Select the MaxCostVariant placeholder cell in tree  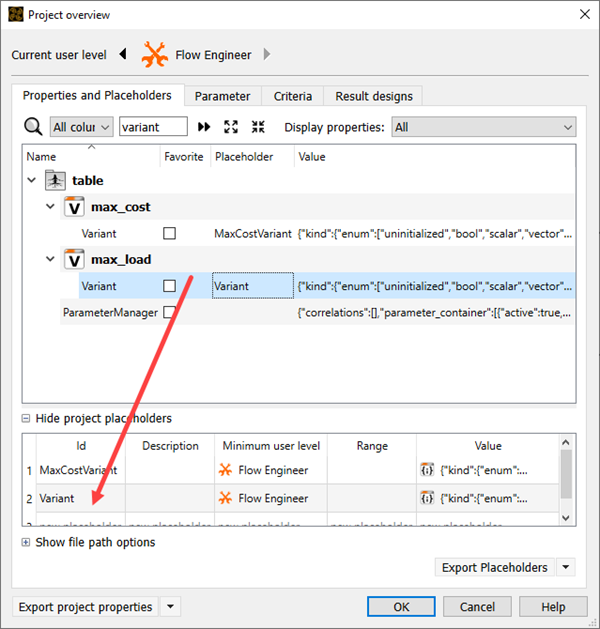click(253, 233)
